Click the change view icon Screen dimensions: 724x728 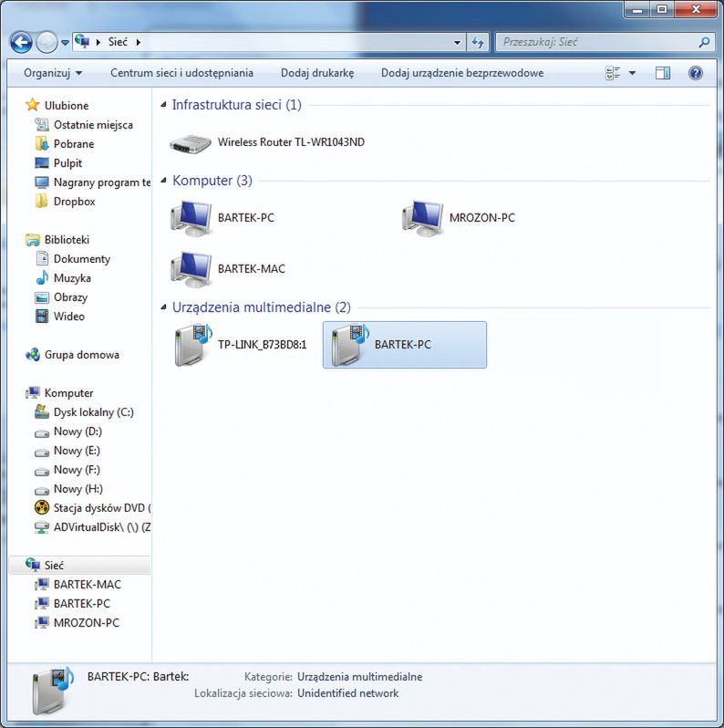pos(613,73)
